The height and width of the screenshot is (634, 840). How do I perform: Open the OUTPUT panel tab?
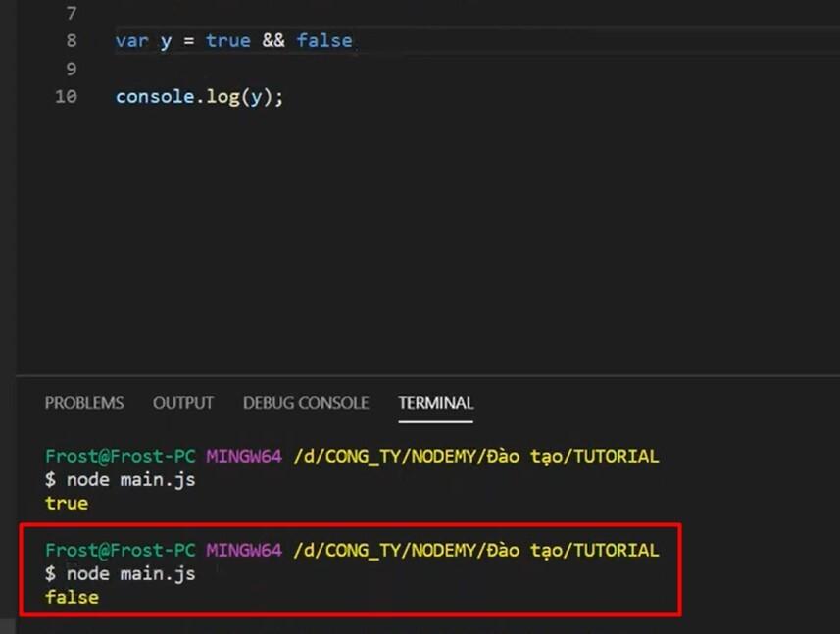click(182, 402)
